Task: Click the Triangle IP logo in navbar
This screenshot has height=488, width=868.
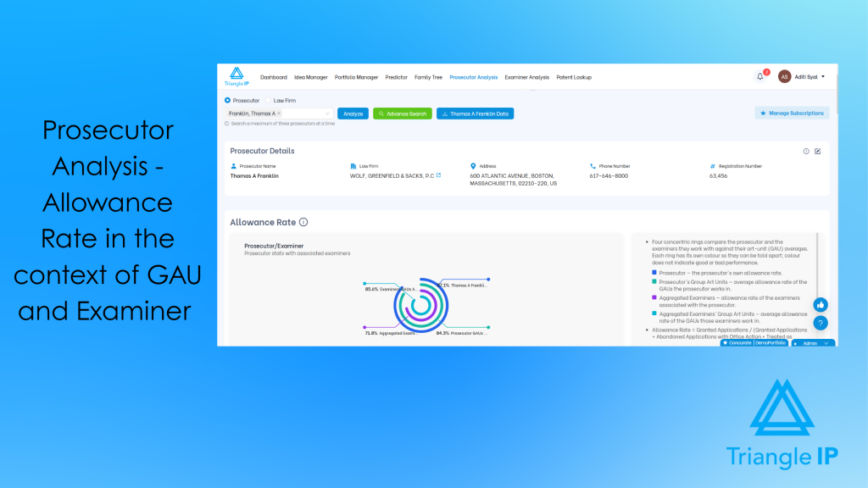Action: (236, 76)
